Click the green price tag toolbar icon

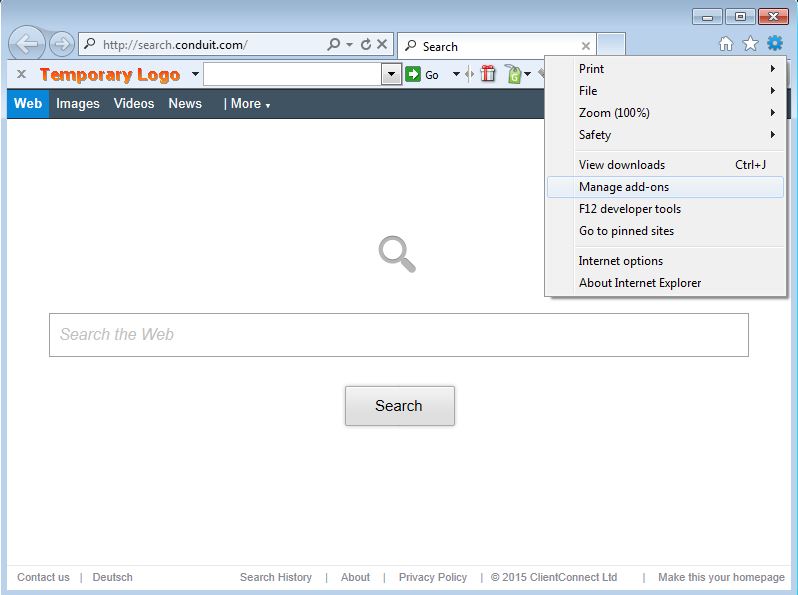(514, 74)
